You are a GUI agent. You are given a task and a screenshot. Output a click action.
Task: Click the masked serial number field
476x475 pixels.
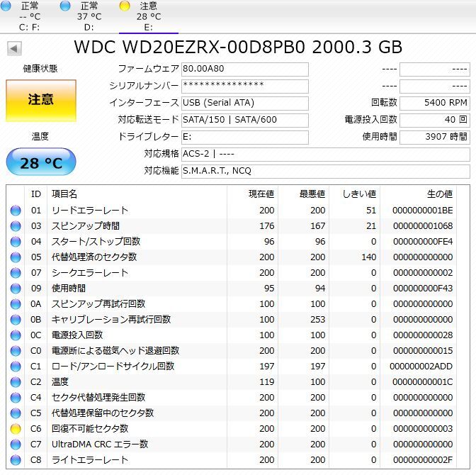pyautogui.click(x=245, y=86)
